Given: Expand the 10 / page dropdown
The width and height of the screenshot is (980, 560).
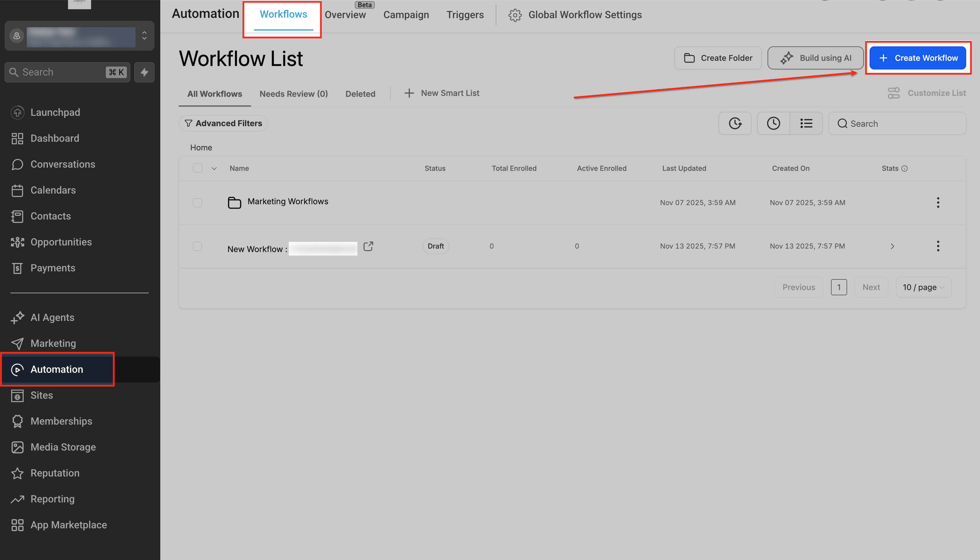Looking at the screenshot, I should point(923,287).
